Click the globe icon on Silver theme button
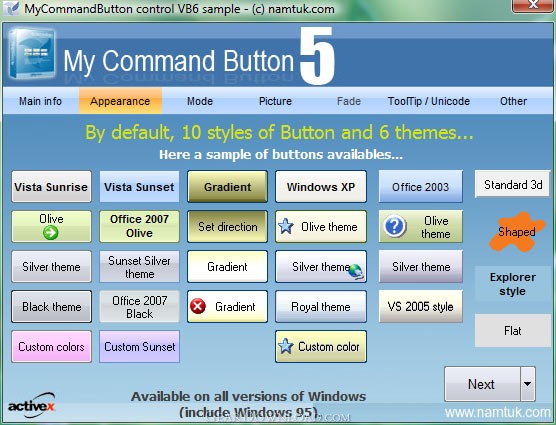Image resolution: width=556 pixels, height=425 pixels. (356, 272)
